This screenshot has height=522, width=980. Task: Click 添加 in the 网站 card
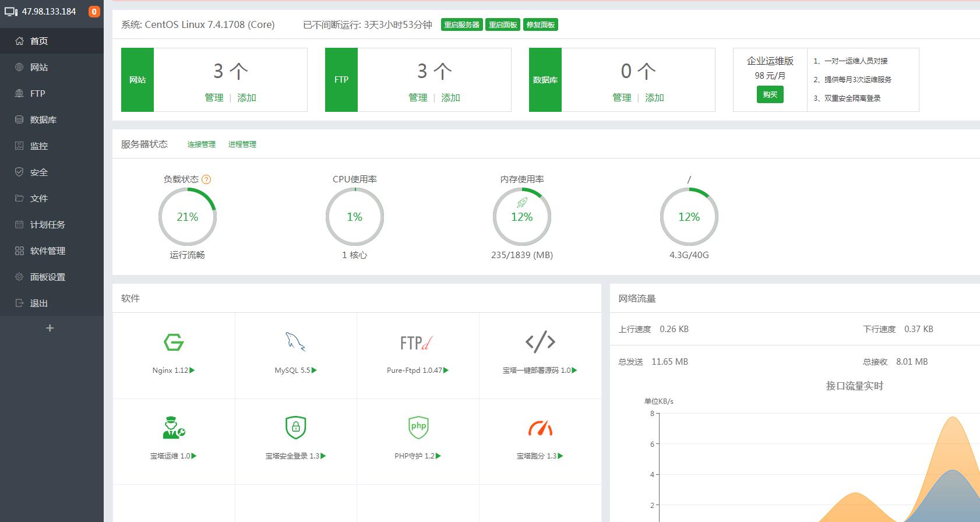pos(246,98)
